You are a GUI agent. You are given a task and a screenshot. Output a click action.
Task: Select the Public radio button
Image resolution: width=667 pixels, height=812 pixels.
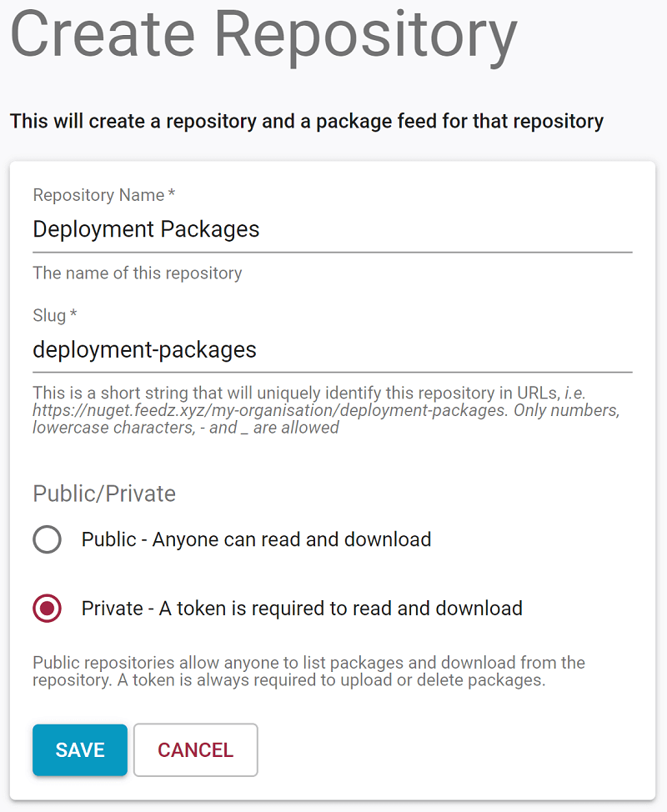48,539
